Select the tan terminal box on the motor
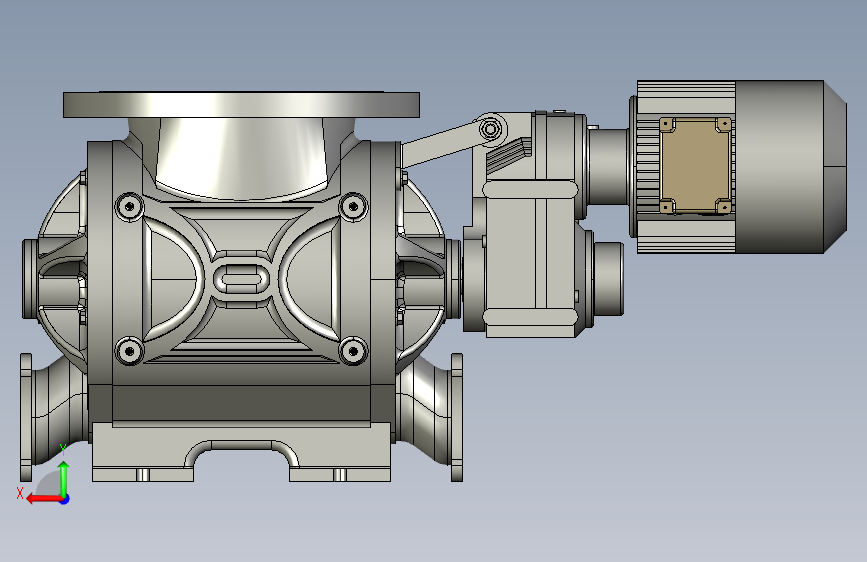The width and height of the screenshot is (867, 562). tap(696, 165)
